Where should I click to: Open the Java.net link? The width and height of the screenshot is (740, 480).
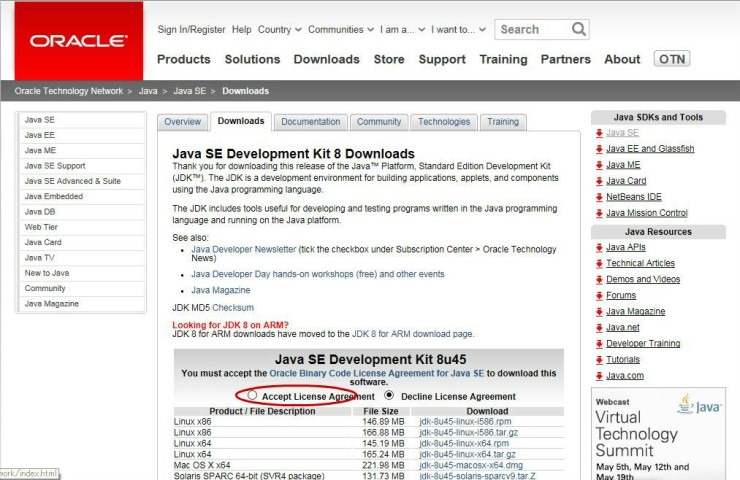pyautogui.click(x=622, y=327)
